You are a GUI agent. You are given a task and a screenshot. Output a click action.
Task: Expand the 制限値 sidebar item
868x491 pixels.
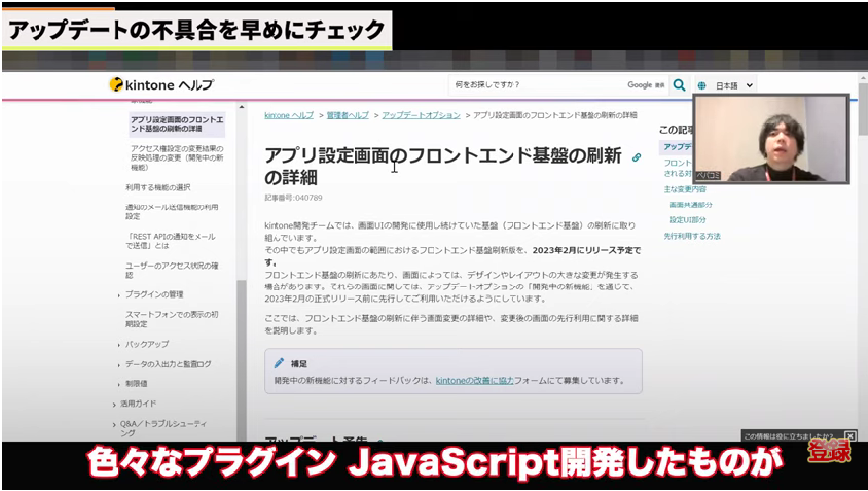(119, 383)
